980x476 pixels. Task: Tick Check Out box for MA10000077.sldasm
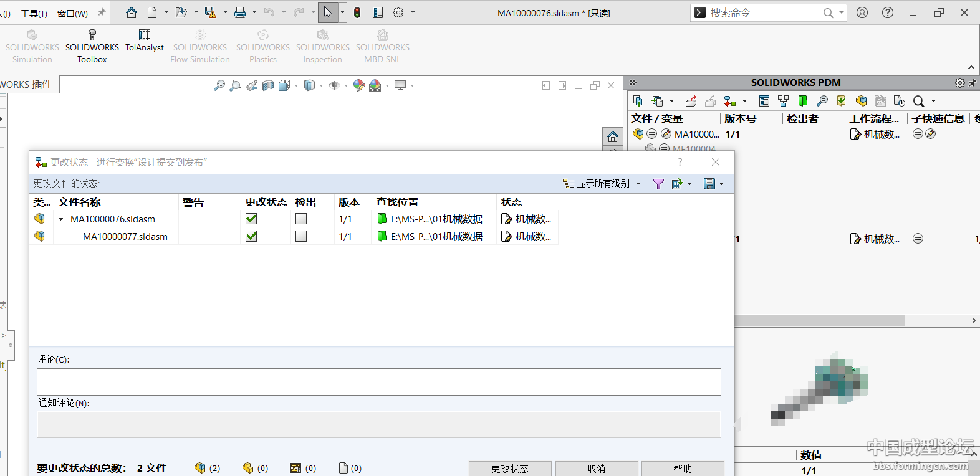[301, 236]
